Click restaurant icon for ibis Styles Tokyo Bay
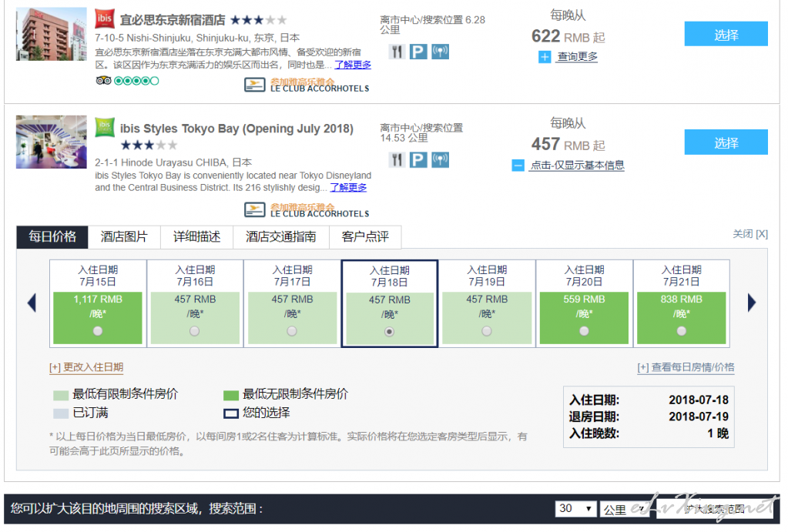 pyautogui.click(x=397, y=159)
